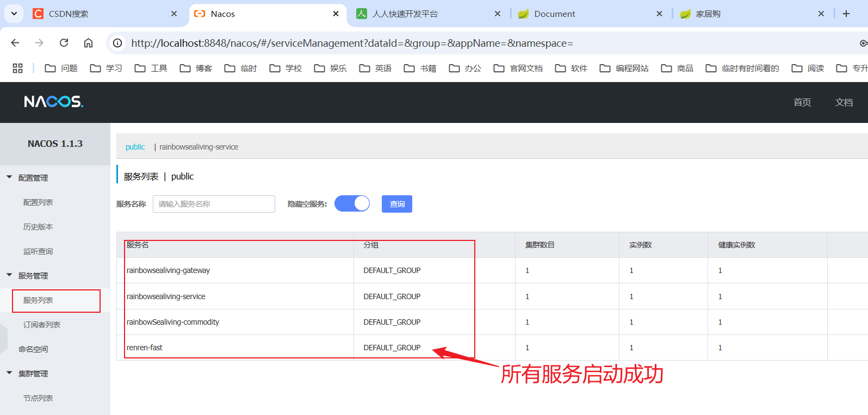
Task: Open 首页 in the Nacos header
Action: click(802, 102)
